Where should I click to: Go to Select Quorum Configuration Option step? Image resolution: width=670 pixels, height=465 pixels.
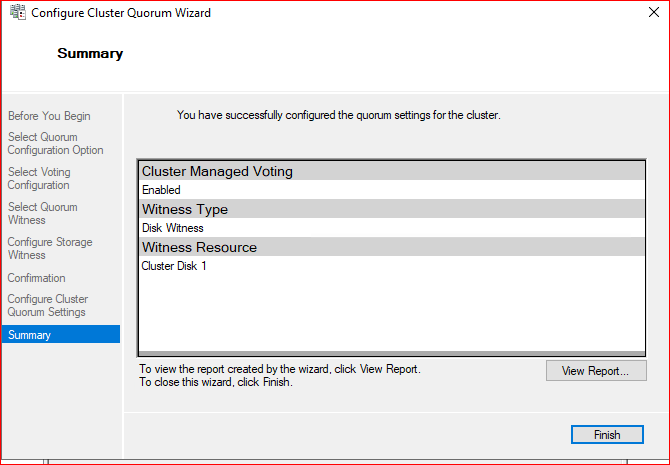pos(56,144)
